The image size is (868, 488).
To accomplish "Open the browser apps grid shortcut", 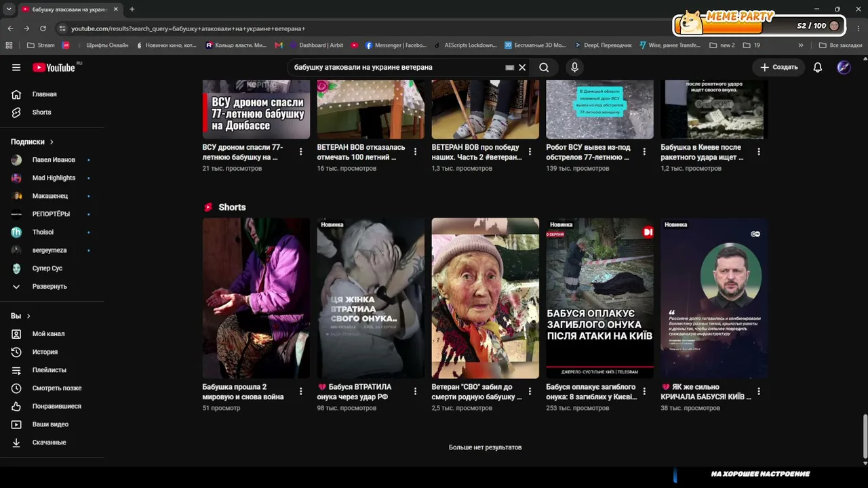I will tap(9, 45).
